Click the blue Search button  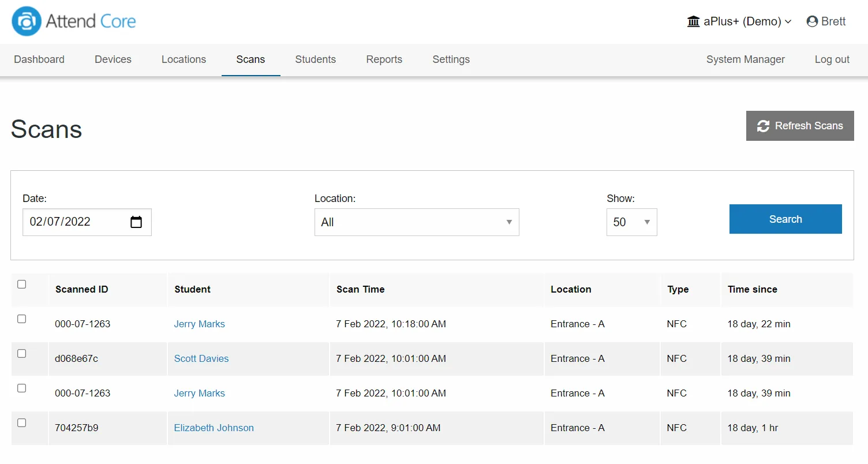pos(785,219)
